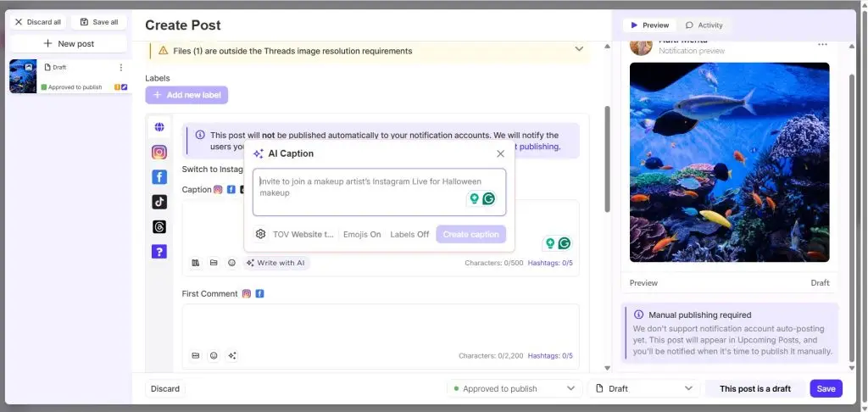Image resolution: width=868 pixels, height=412 pixels.
Task: Open the three-dot menu on the draft post
Action: tap(121, 68)
